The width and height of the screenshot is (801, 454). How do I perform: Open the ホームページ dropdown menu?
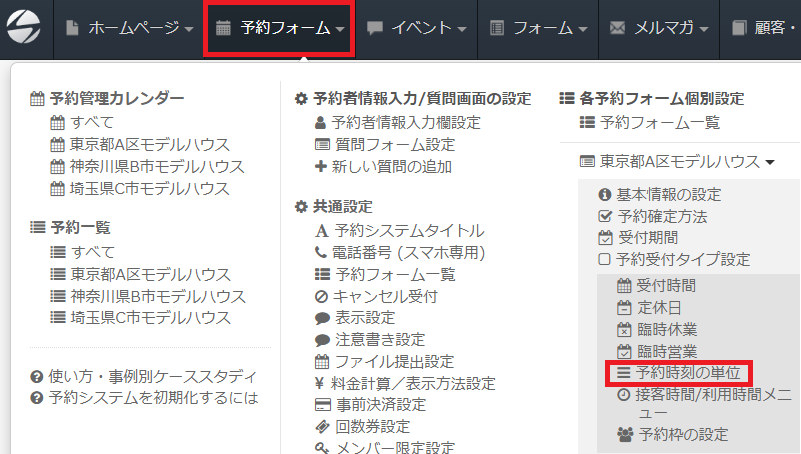(x=129, y=28)
